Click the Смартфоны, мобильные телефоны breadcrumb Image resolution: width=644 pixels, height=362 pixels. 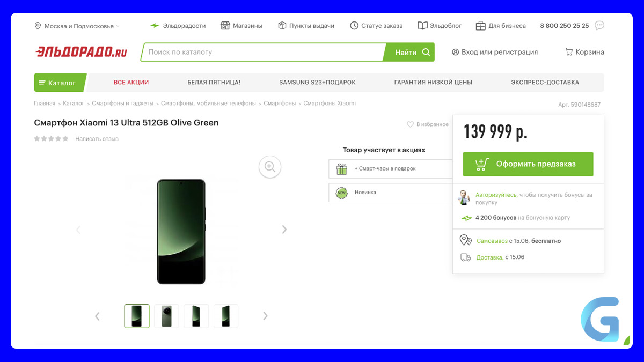pos(208,104)
